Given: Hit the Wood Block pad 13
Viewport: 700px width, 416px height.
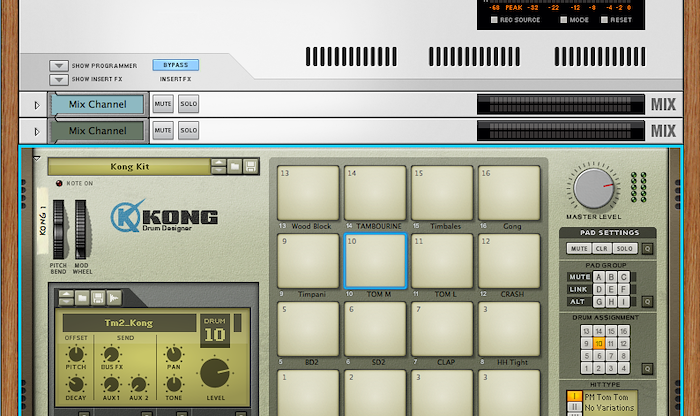Looking at the screenshot, I should click(308, 193).
